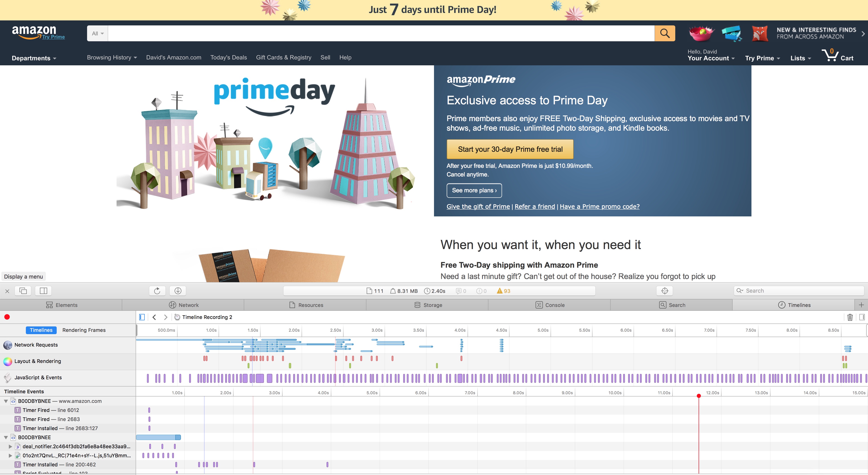The width and height of the screenshot is (868, 475).
Task: Click the B00DBYBNEE blue network load bar
Action: tap(158, 437)
